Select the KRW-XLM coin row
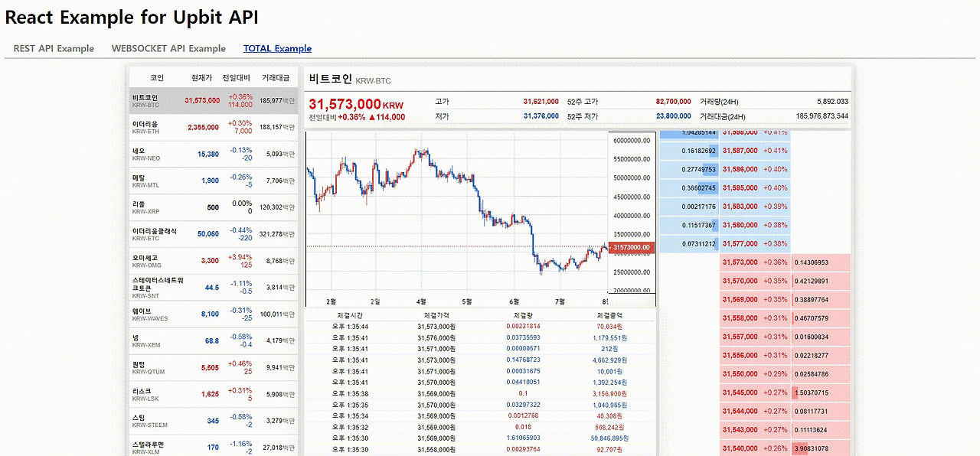The height and width of the screenshot is (456, 980). point(214,446)
